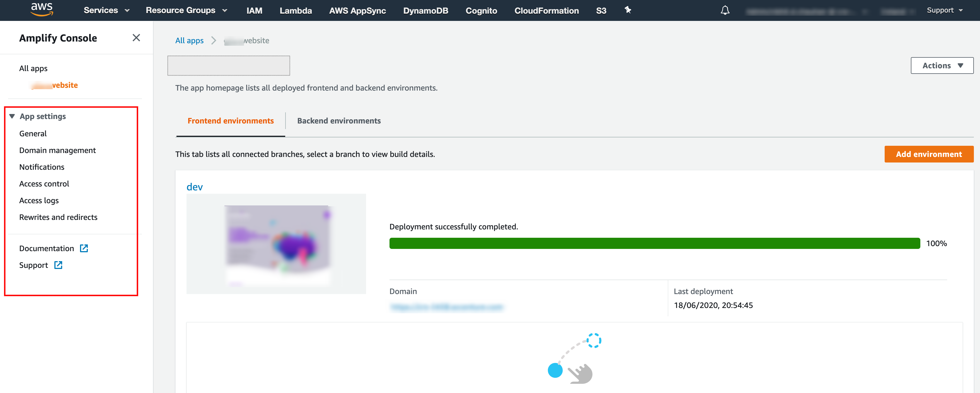The width and height of the screenshot is (980, 393).
Task: Select the Frontend environments tab
Action: 230,121
